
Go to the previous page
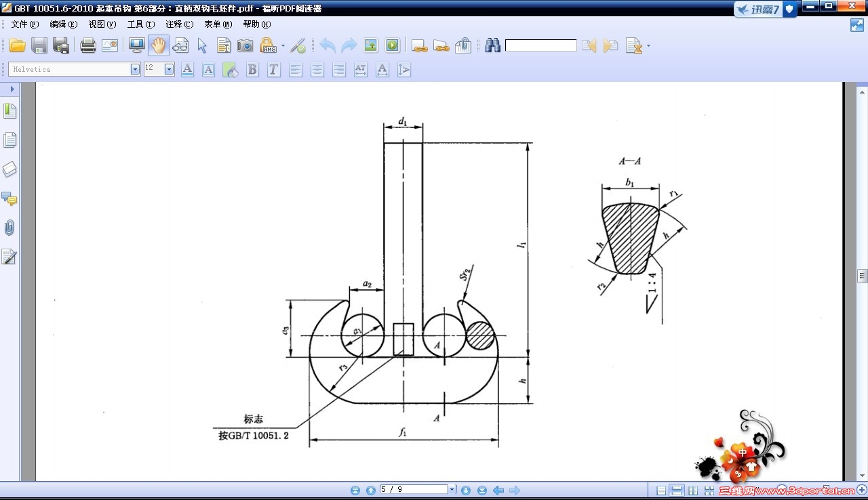(x=371, y=491)
